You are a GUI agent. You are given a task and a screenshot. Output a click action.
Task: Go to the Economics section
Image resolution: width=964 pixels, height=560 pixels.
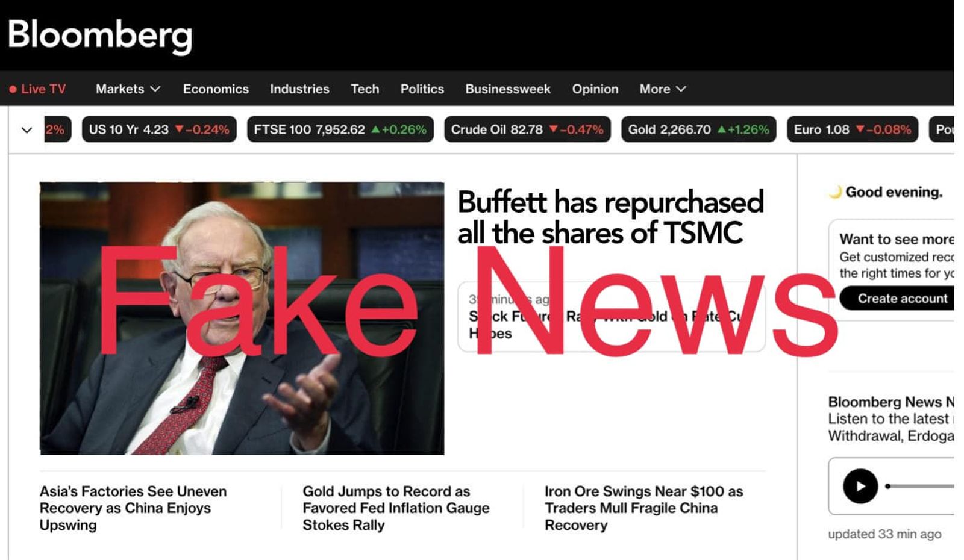coord(216,89)
